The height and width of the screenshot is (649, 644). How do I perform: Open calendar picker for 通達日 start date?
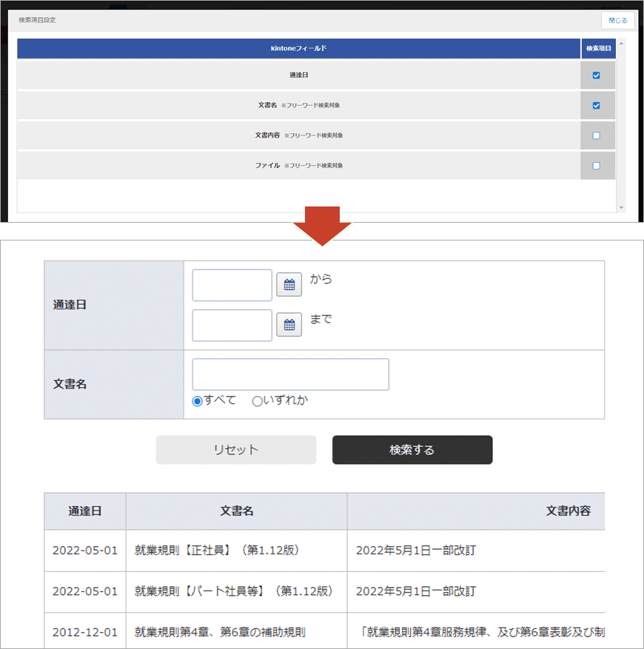[289, 285]
